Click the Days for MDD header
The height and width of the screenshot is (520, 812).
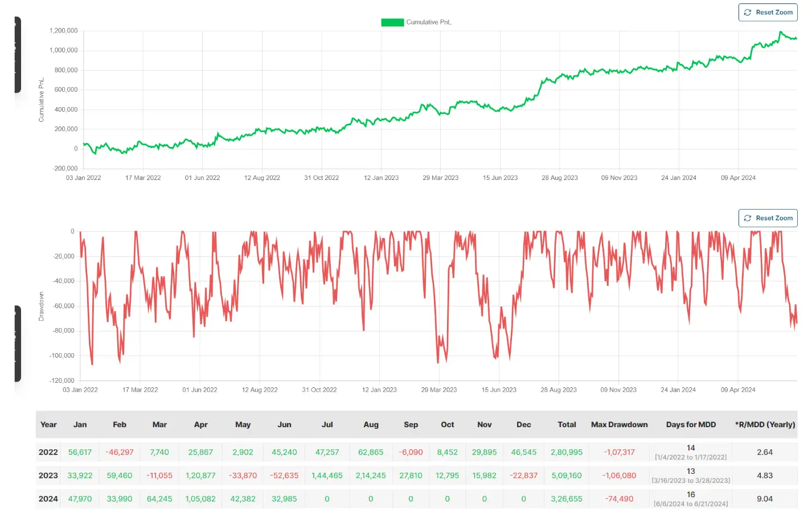point(691,425)
